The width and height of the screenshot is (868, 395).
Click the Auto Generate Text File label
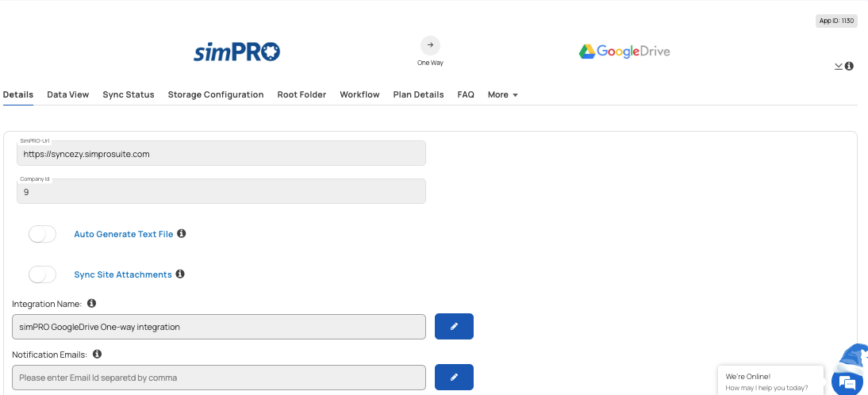click(124, 234)
